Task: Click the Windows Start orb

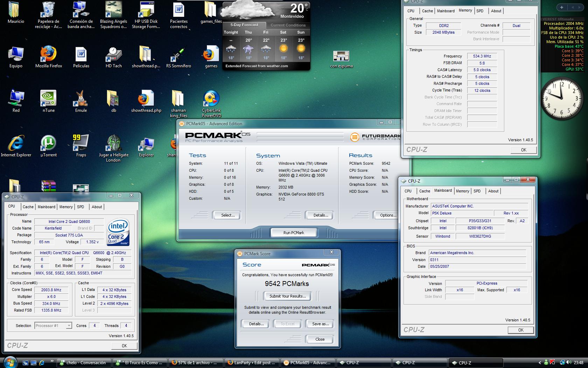Action: pos(9,362)
